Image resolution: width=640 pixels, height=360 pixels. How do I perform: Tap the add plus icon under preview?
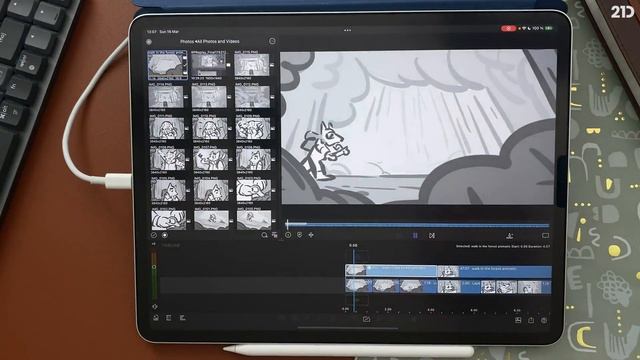(311, 235)
